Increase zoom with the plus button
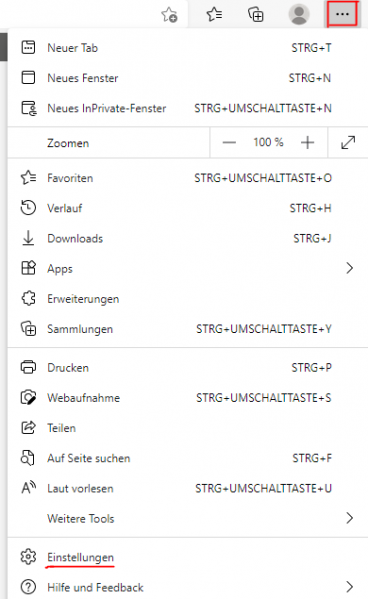The image size is (368, 599). click(307, 142)
